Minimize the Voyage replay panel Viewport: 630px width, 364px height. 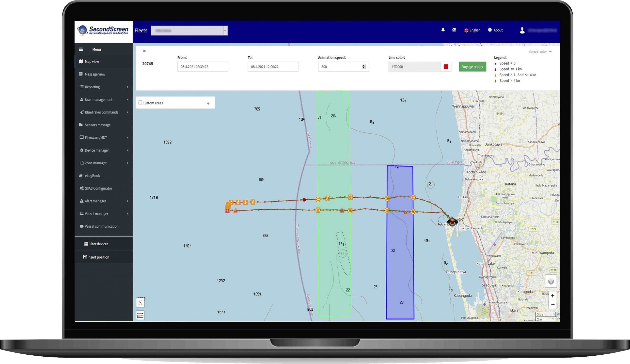pos(550,51)
